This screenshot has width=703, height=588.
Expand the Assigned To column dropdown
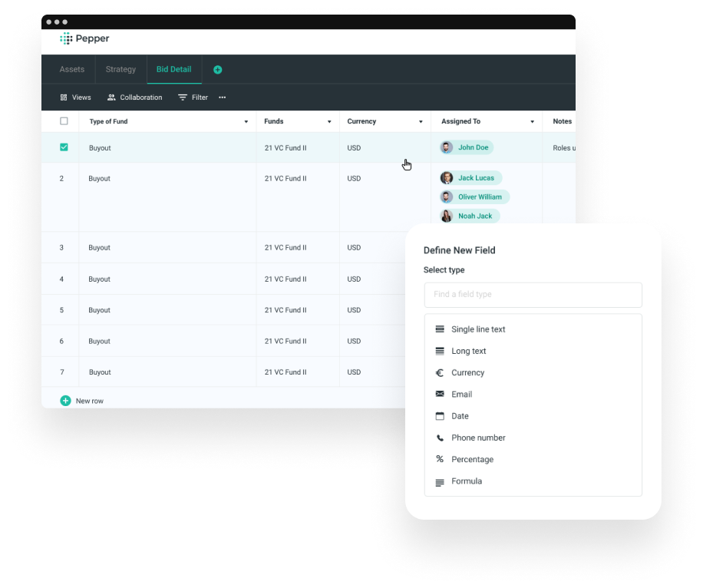532,122
